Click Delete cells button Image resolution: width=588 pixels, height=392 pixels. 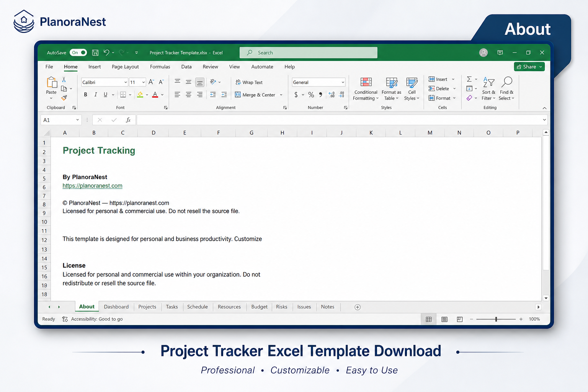[439, 88]
